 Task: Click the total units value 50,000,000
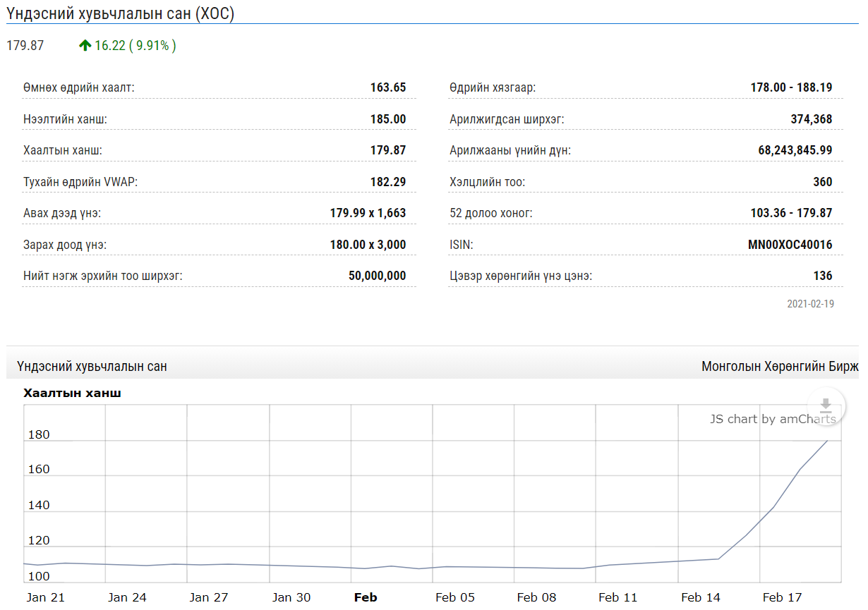pos(378,276)
